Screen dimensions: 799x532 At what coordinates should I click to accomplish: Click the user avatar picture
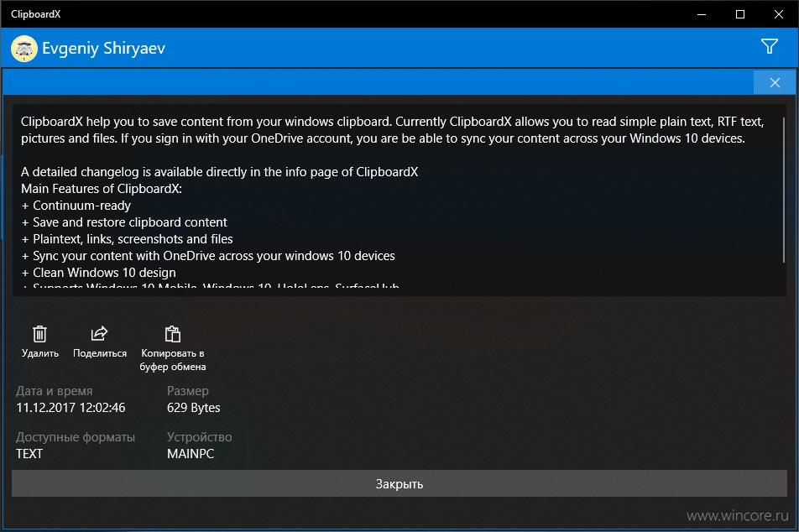[24, 49]
